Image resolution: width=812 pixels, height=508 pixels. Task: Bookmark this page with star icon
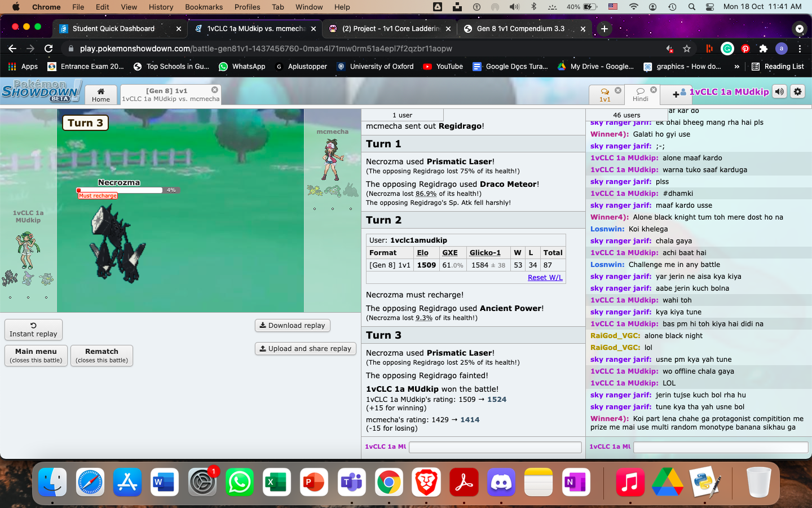(x=687, y=49)
